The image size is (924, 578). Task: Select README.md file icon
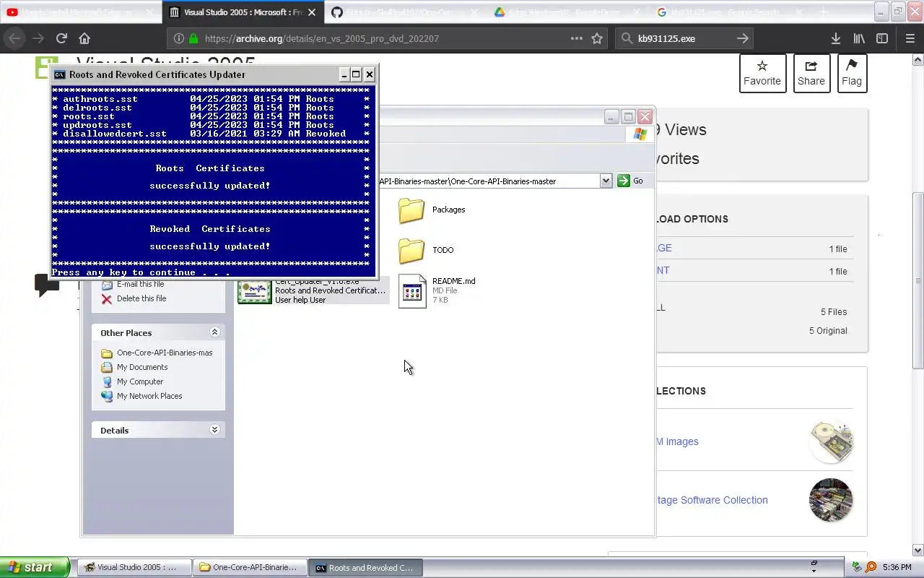[x=412, y=291]
